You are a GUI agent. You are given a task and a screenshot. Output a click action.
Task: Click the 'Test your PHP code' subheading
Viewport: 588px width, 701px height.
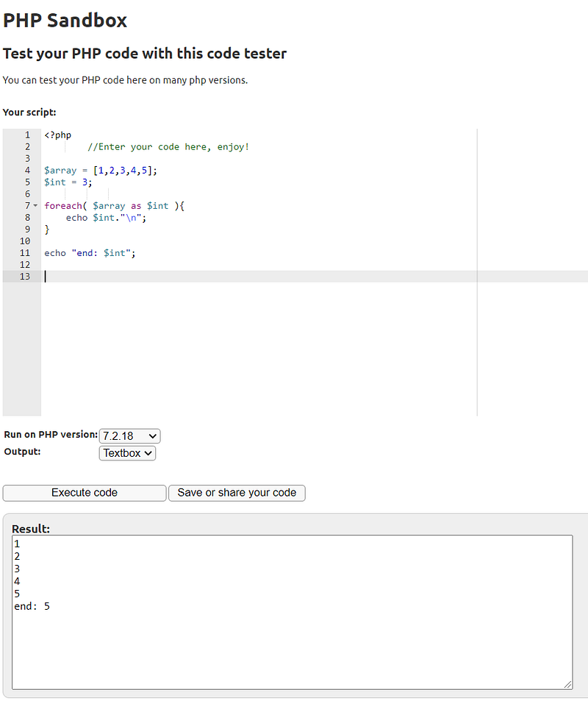[144, 54]
